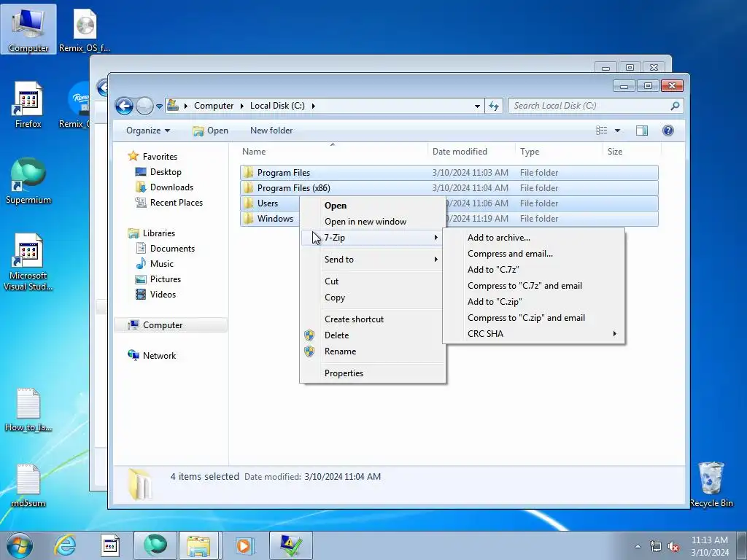Choose Copy from the context menu
The height and width of the screenshot is (560, 747).
click(x=373, y=297)
